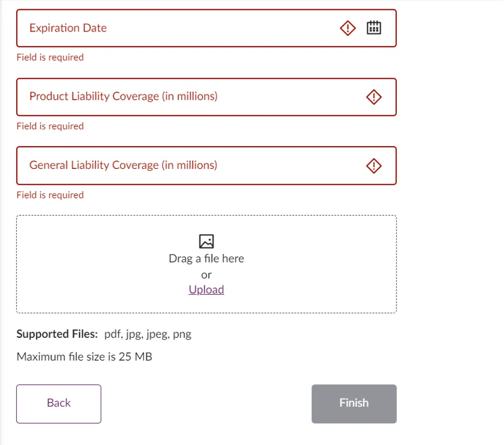Click the error message below Product Liability Coverage
Image resolution: width=504 pixels, height=445 pixels.
50,126
